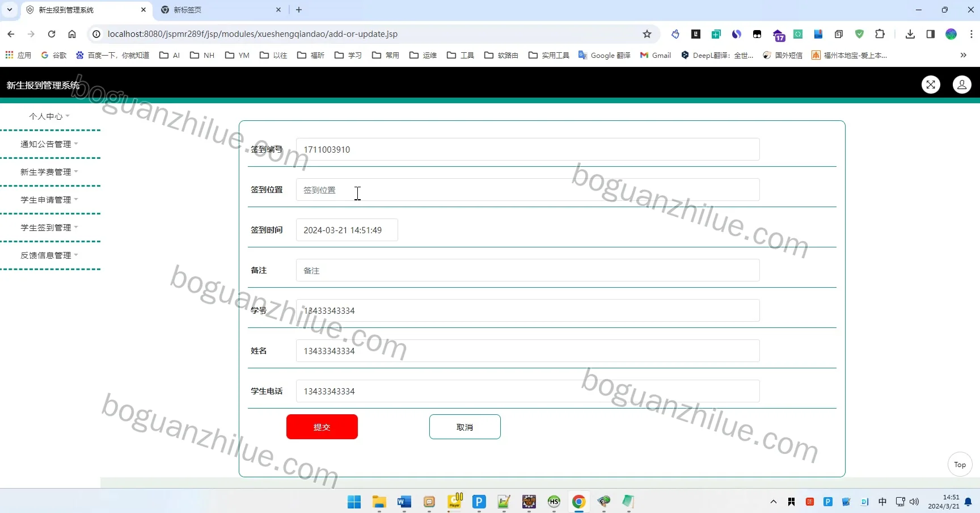This screenshot has width=980, height=513.
Task: Open the user profile icon in header
Action: pyautogui.click(x=962, y=85)
